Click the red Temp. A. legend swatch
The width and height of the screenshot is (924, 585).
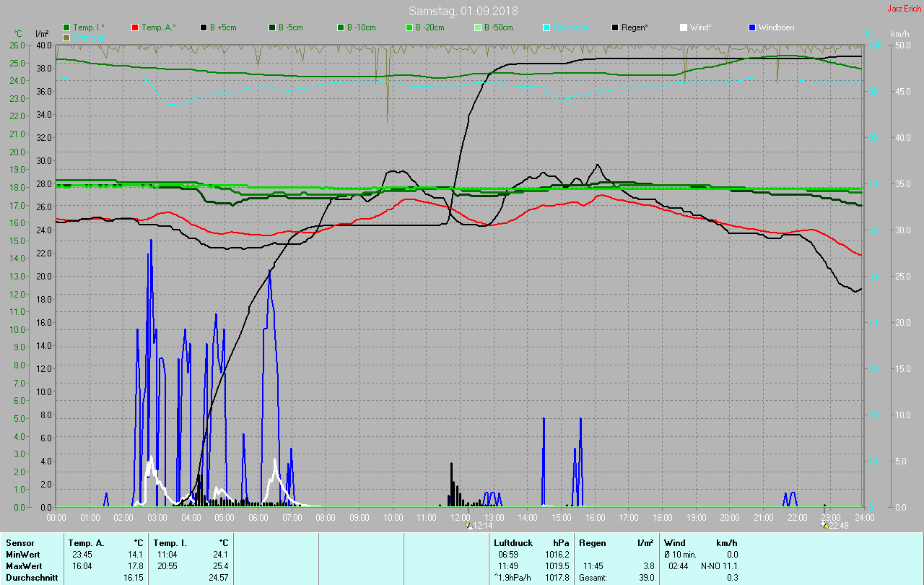[x=135, y=27]
